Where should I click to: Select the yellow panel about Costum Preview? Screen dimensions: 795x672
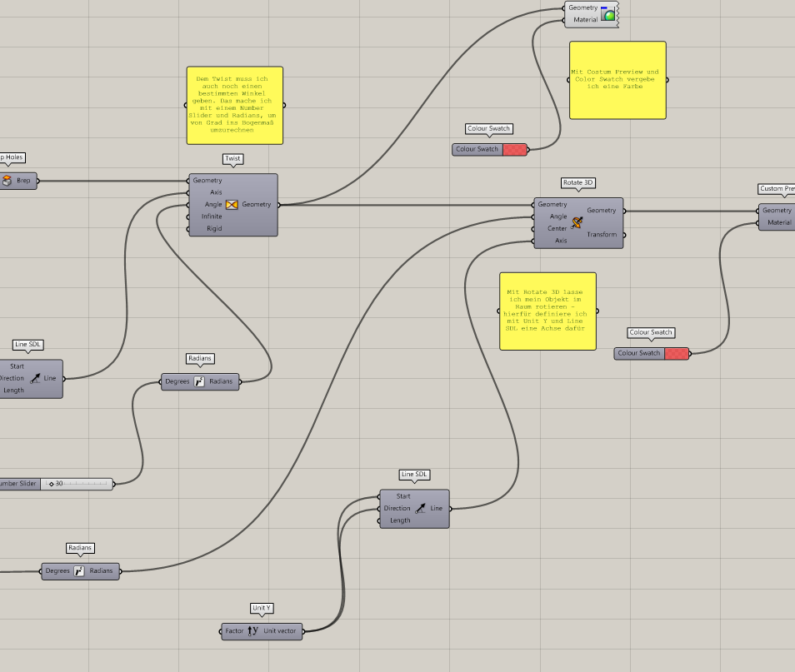point(617,80)
